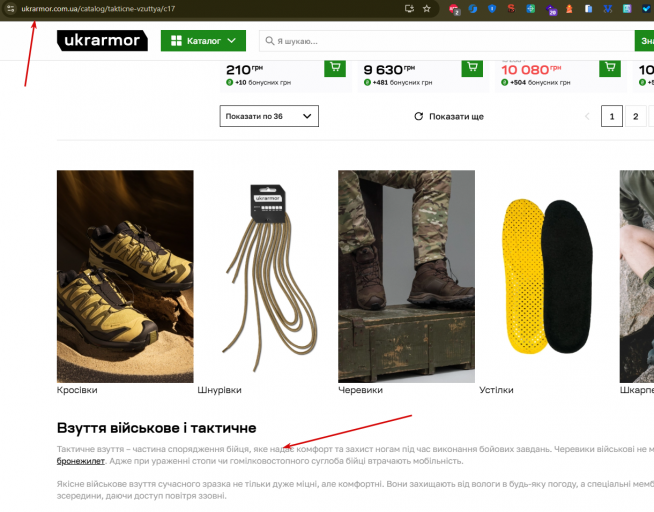Open the Шнурівки category image
Viewport: 654px width, 512px height.
pos(268,276)
